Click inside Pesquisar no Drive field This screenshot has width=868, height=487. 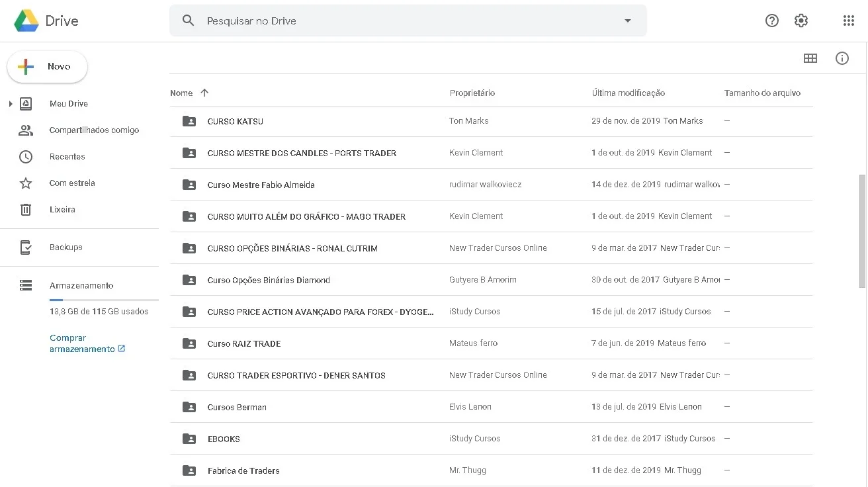(408, 21)
